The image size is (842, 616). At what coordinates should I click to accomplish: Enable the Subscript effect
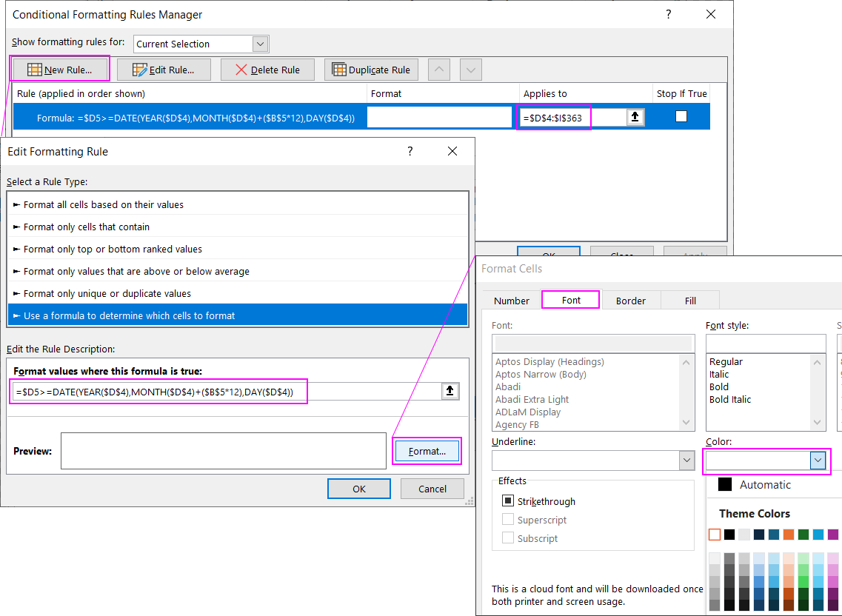[508, 538]
